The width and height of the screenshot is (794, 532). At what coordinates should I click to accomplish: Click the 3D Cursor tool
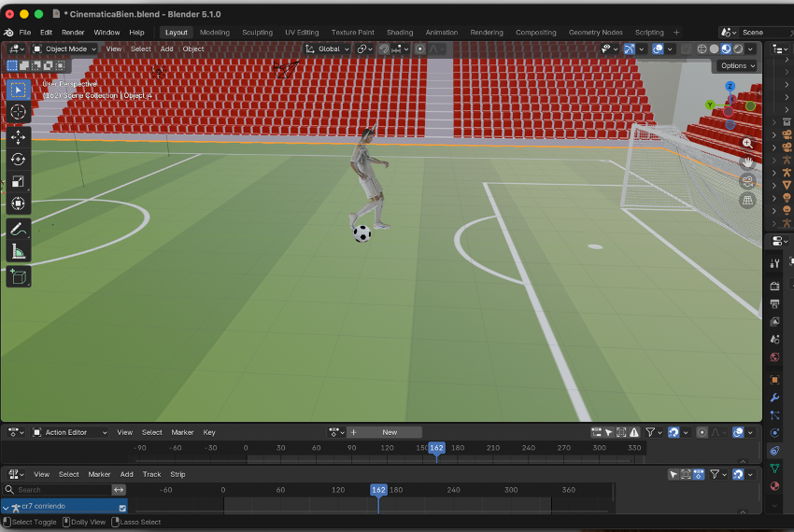pyautogui.click(x=18, y=112)
